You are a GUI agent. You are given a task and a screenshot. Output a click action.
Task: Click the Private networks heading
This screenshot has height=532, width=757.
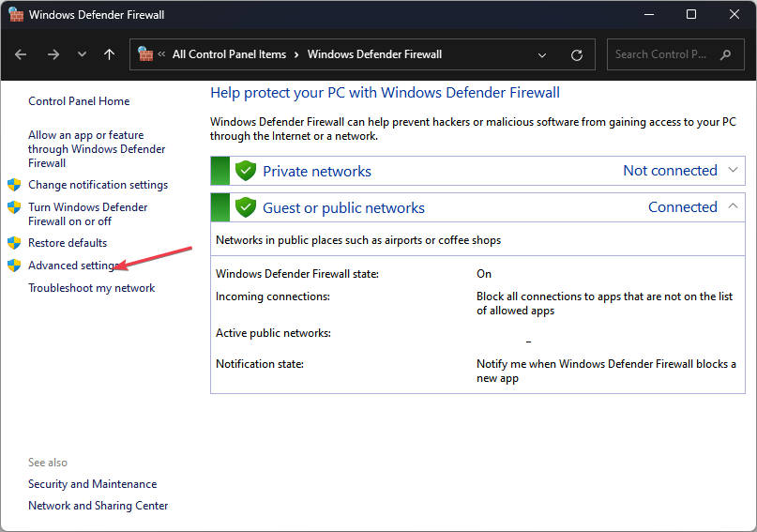point(317,171)
